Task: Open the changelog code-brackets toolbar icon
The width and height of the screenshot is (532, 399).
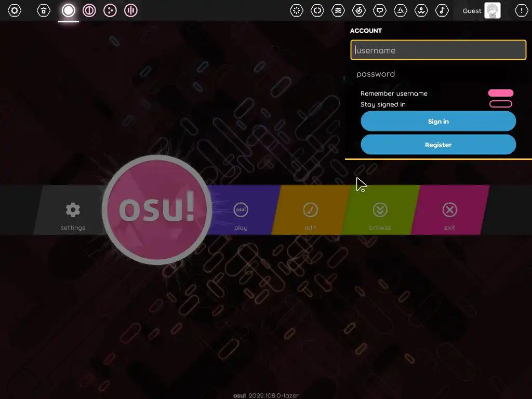Action: point(317,10)
